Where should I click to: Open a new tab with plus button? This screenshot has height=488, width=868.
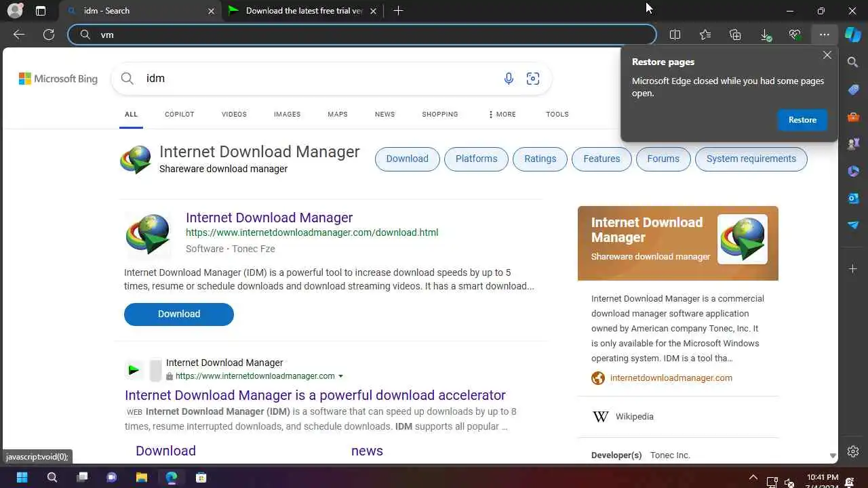click(398, 11)
